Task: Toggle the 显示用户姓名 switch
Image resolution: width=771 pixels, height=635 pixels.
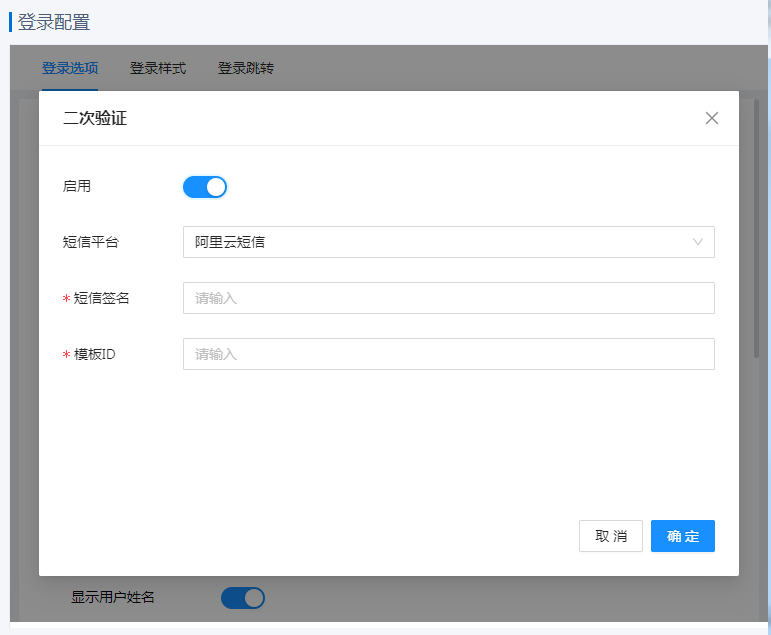Action: [x=242, y=598]
